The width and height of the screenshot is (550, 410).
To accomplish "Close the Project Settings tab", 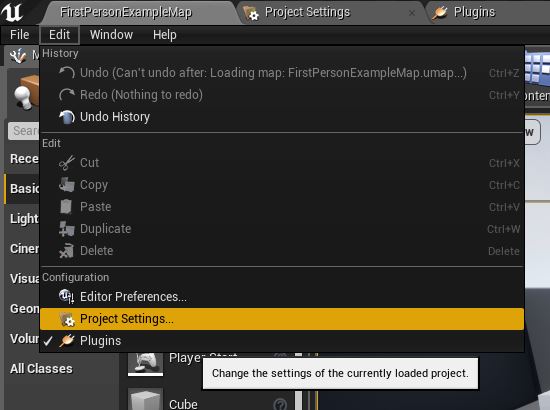I will pos(412,13).
